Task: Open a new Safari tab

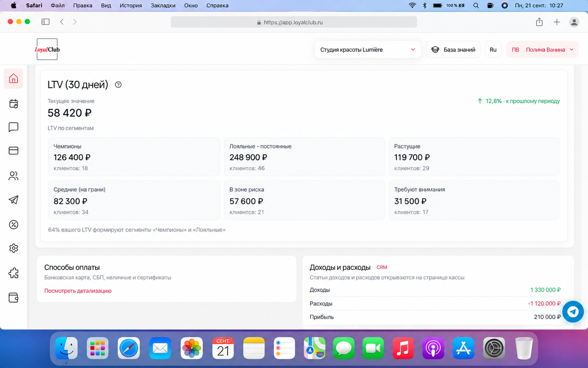Action: pos(557,22)
